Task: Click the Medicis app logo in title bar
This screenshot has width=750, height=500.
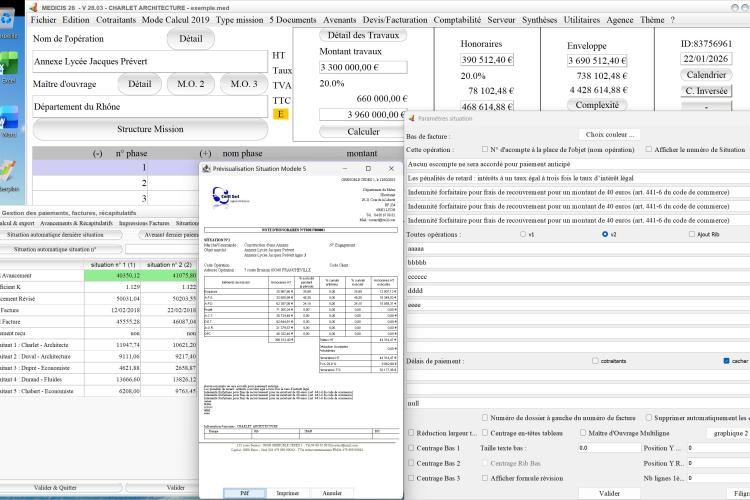Action: pyautogui.click(x=33, y=7)
